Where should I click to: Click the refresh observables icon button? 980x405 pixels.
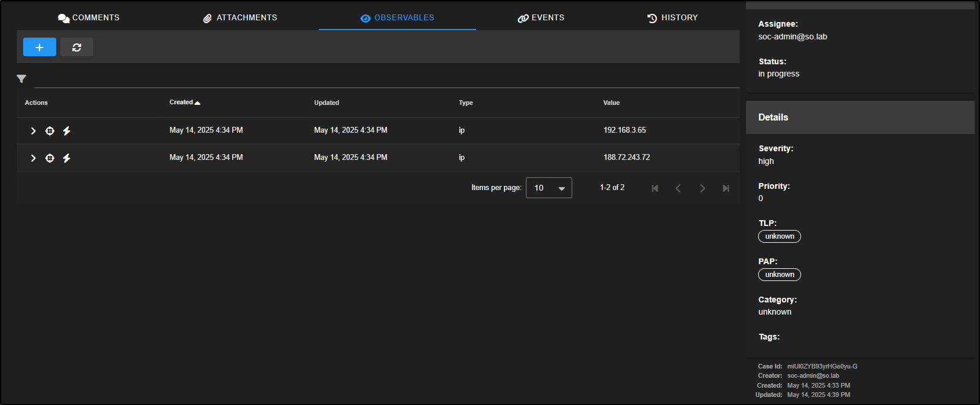point(76,47)
